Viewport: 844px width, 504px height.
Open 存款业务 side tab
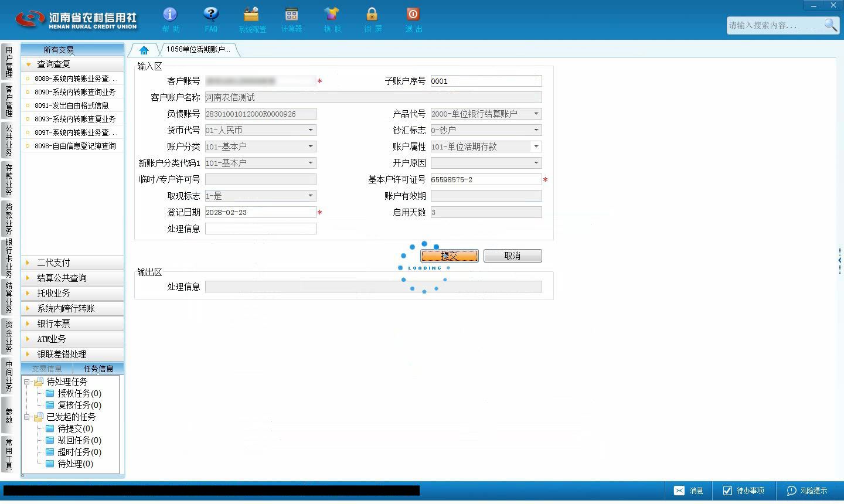click(9, 179)
